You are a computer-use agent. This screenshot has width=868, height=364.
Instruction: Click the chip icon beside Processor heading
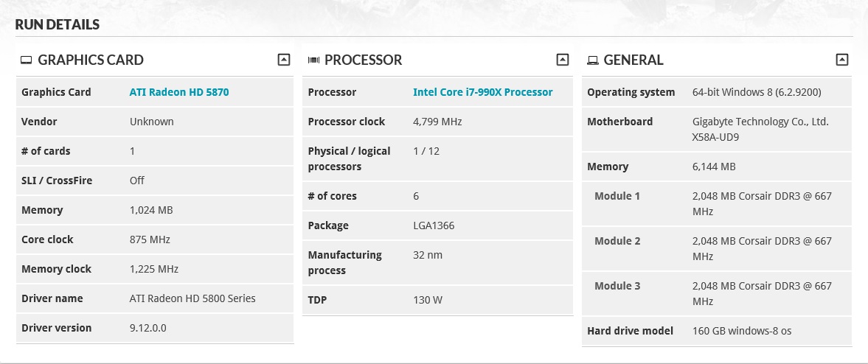[313, 60]
